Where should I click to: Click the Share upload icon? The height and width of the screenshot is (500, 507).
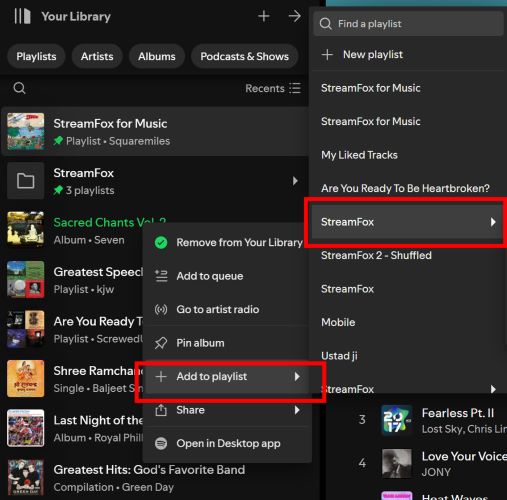161,410
